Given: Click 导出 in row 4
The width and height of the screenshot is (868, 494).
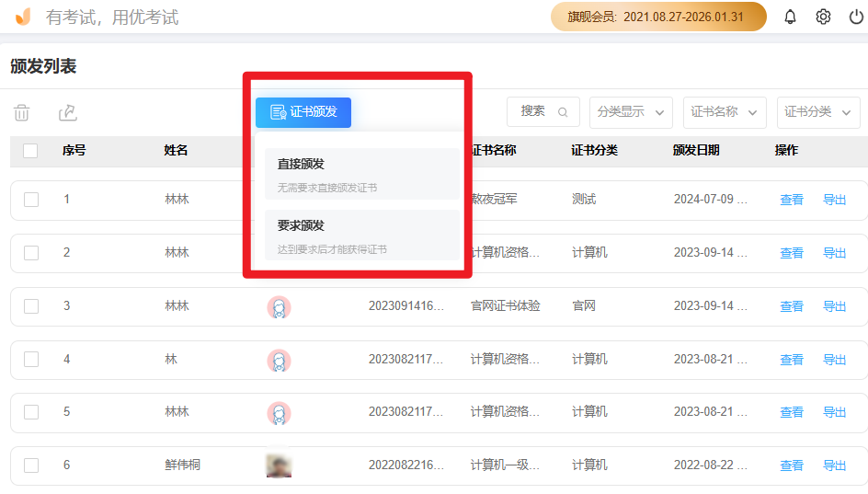Looking at the screenshot, I should point(834,360).
